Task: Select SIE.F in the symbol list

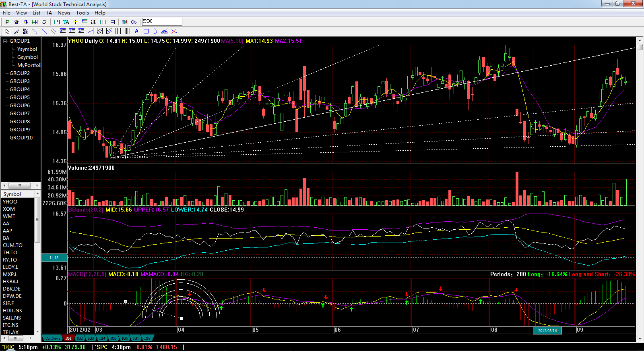Action: click(x=8, y=303)
